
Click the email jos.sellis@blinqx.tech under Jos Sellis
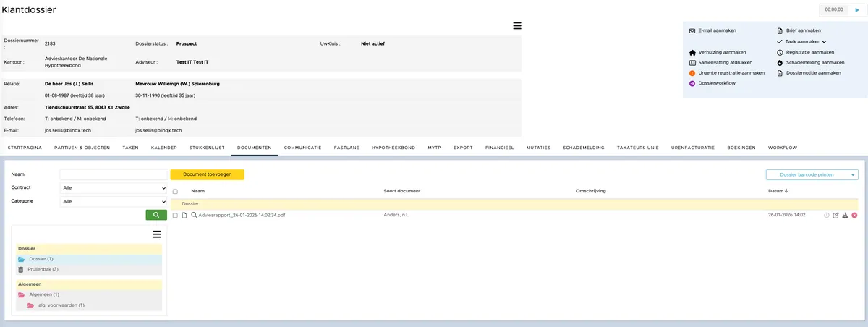[x=67, y=130]
